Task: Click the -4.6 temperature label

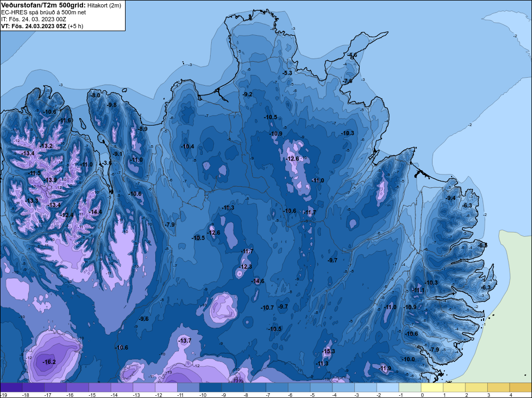Action: click(x=352, y=55)
